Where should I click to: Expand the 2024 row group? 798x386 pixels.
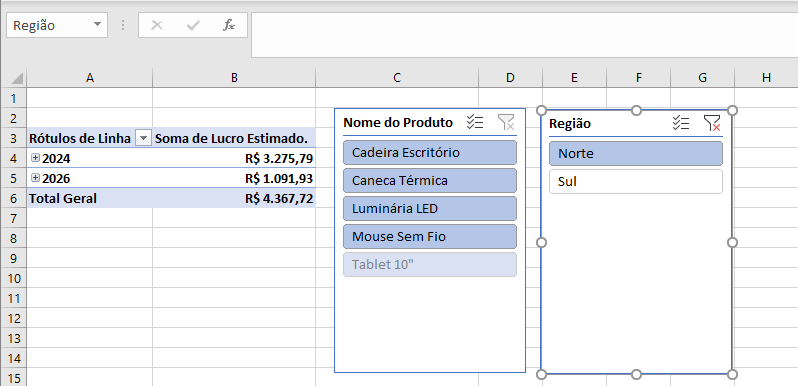click(x=35, y=158)
